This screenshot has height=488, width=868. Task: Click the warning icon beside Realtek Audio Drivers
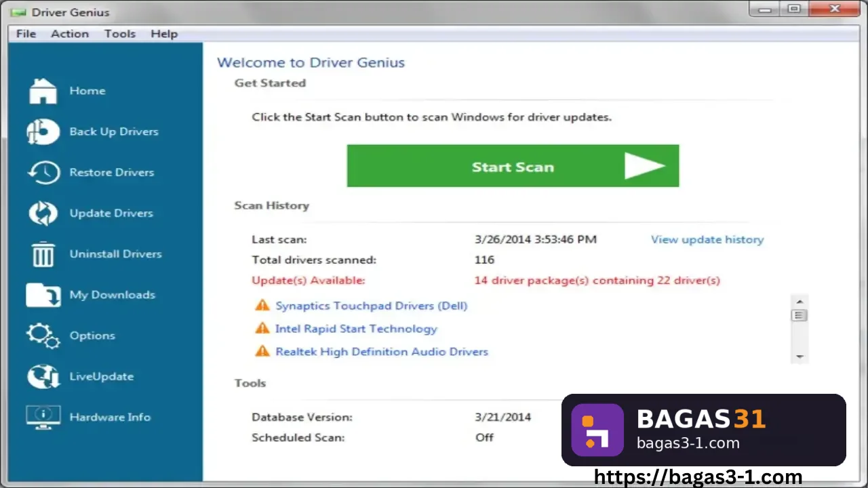(x=262, y=352)
